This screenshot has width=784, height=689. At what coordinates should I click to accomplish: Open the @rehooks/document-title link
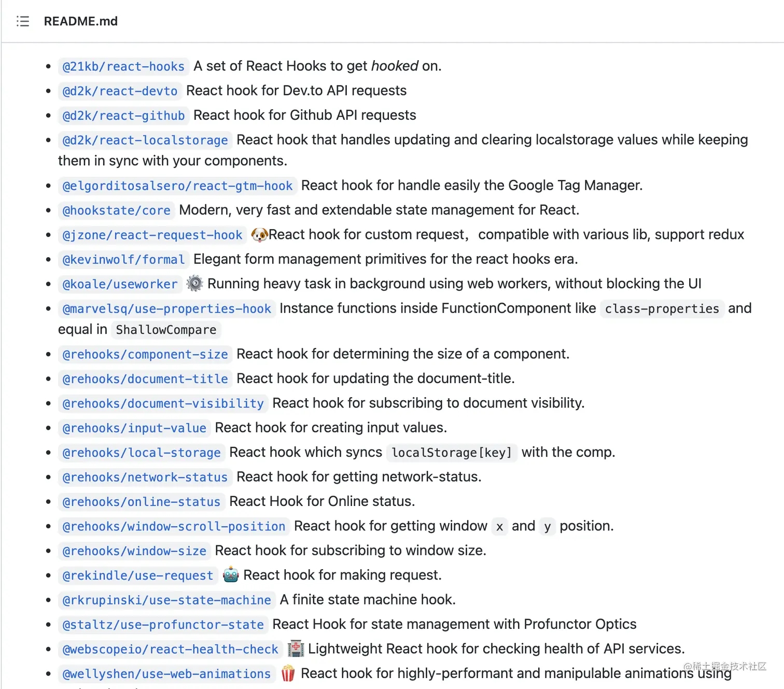[145, 379]
